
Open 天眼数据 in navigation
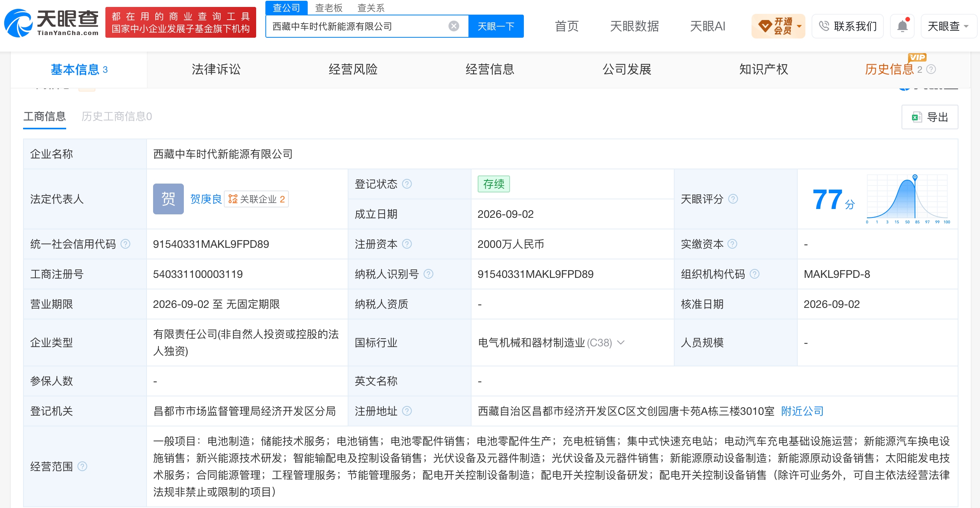(634, 26)
